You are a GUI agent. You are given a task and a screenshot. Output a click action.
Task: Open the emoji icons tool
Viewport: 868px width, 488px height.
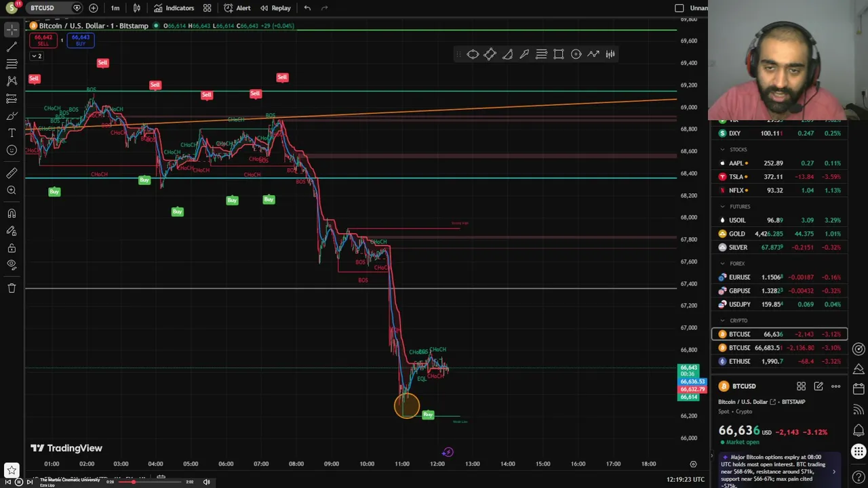tap(12, 150)
